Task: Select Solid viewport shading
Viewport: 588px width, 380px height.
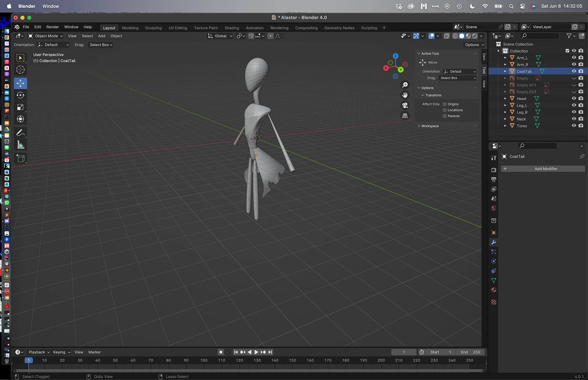Action: [462, 36]
